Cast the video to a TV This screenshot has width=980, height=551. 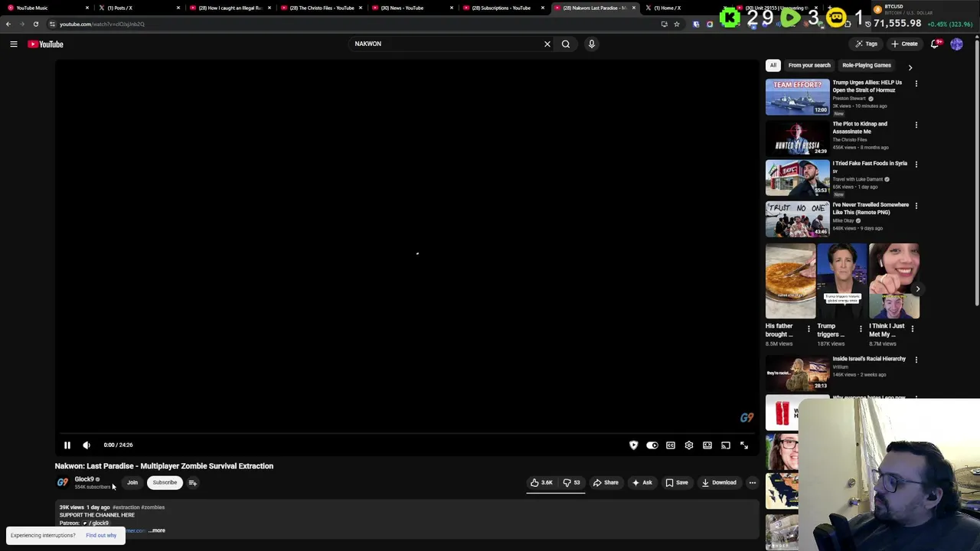[x=726, y=445]
